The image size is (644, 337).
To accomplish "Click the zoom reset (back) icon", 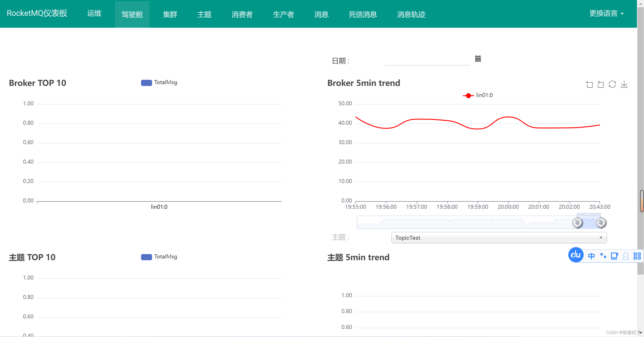I will click(x=600, y=84).
